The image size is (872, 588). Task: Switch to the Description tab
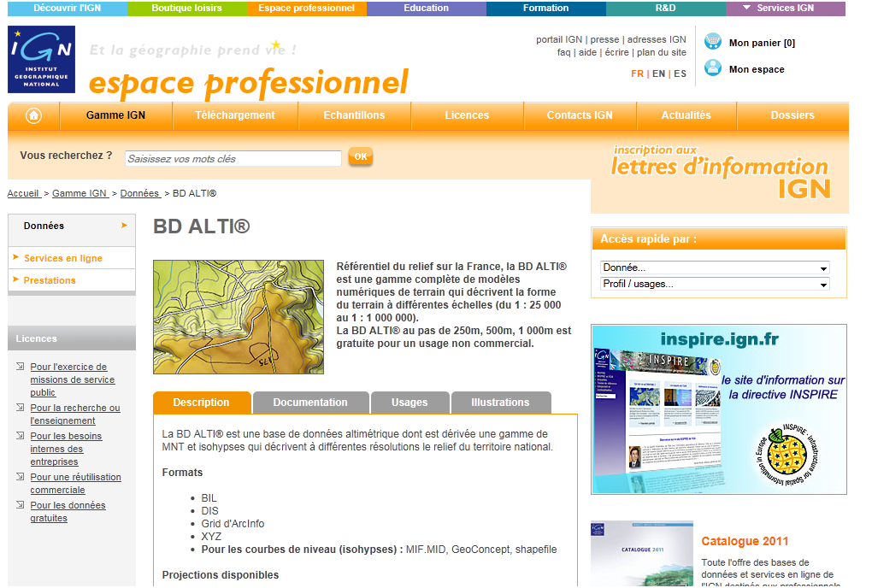coord(201,403)
